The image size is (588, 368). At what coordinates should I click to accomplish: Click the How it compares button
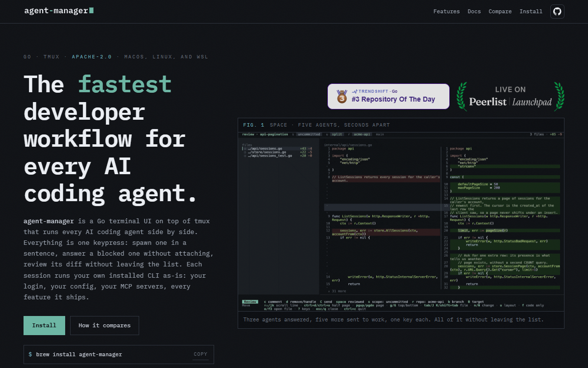tap(104, 325)
